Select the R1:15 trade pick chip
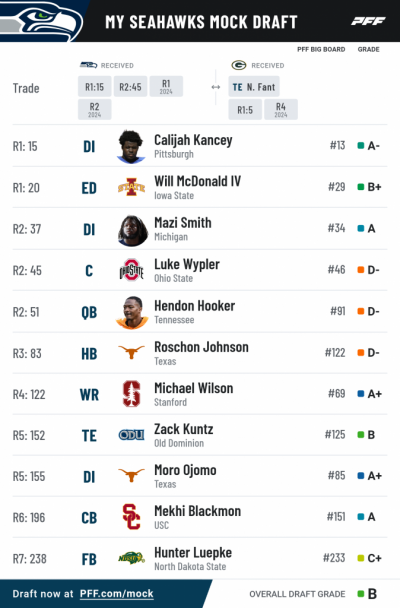 pos(95,86)
